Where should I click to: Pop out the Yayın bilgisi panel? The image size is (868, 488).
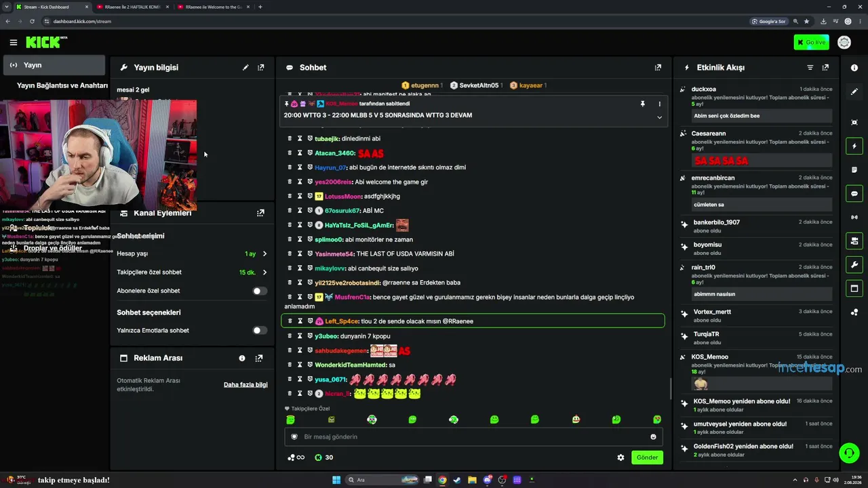pos(261,68)
